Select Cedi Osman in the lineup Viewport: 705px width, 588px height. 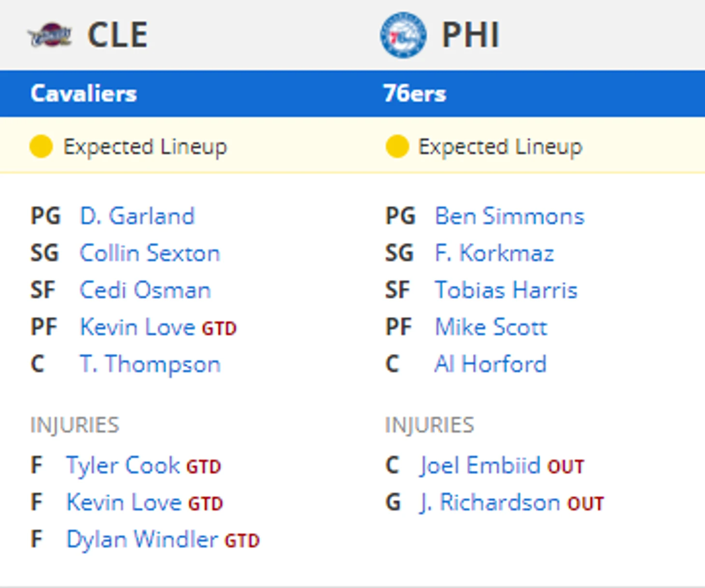point(145,290)
